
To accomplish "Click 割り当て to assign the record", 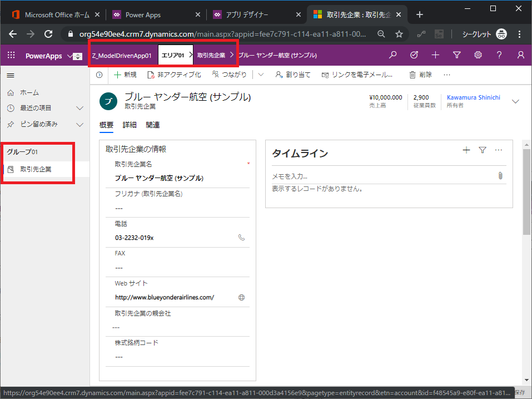I will (x=293, y=75).
